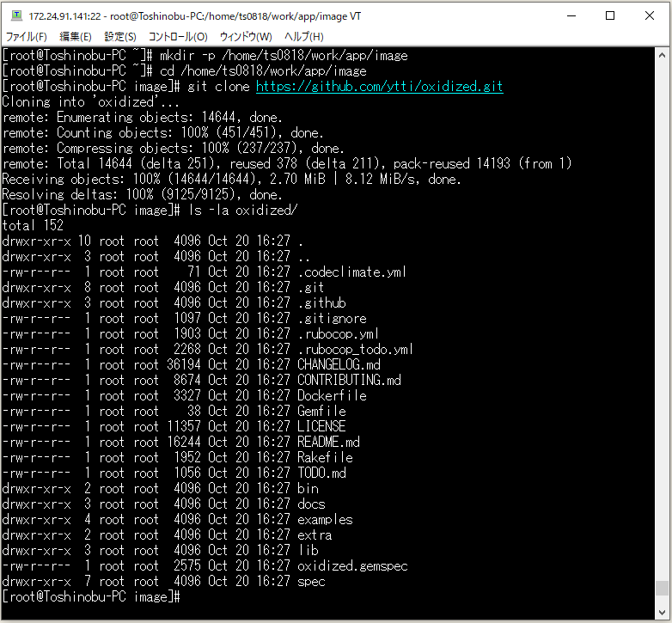Viewport: 672px width, 623px height.
Task: Click the 'Receiving objects' output line
Action: click(231, 179)
